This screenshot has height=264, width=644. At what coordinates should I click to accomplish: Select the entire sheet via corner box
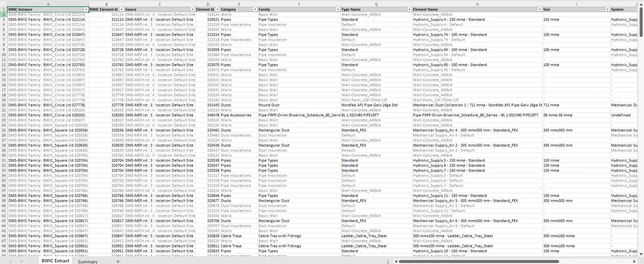pyautogui.click(x=4, y=4)
